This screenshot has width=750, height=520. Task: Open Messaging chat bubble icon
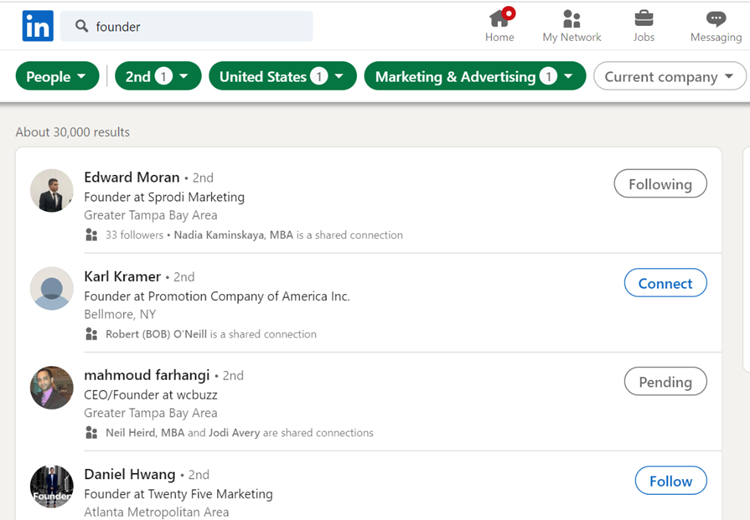point(716,19)
